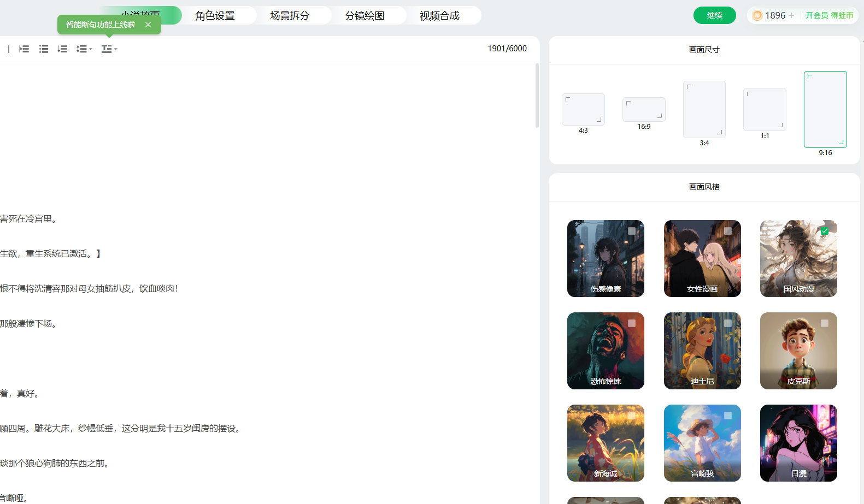
Task: Pick the 3:4 frame size
Action: coord(704,109)
